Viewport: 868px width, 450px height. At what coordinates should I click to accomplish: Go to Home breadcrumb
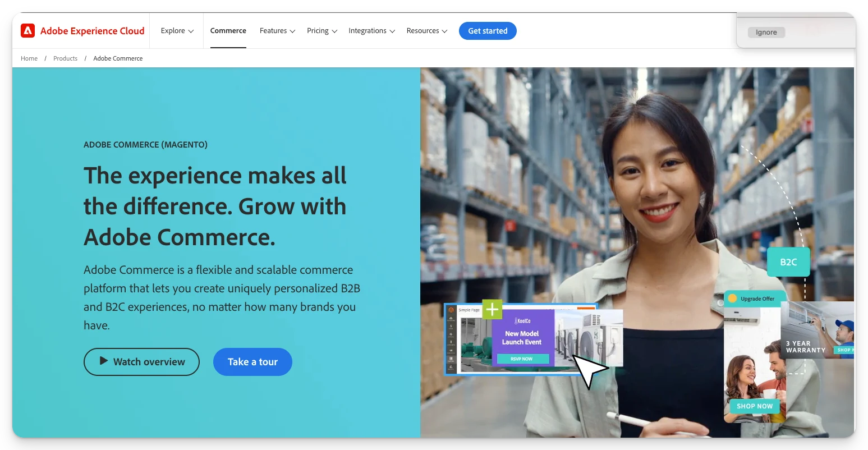coord(29,58)
